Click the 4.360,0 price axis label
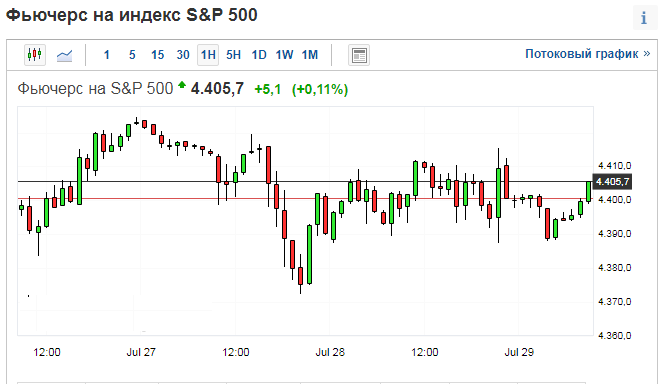 pos(614,336)
